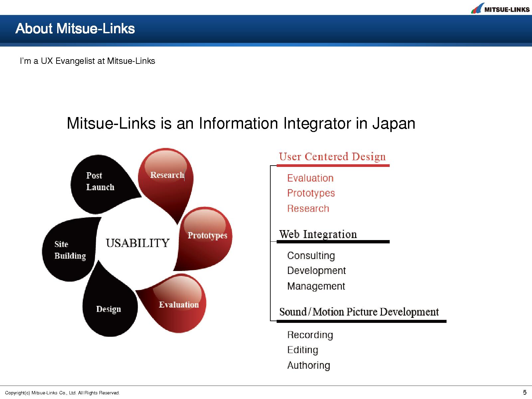Click the Development list item

pyautogui.click(x=316, y=271)
